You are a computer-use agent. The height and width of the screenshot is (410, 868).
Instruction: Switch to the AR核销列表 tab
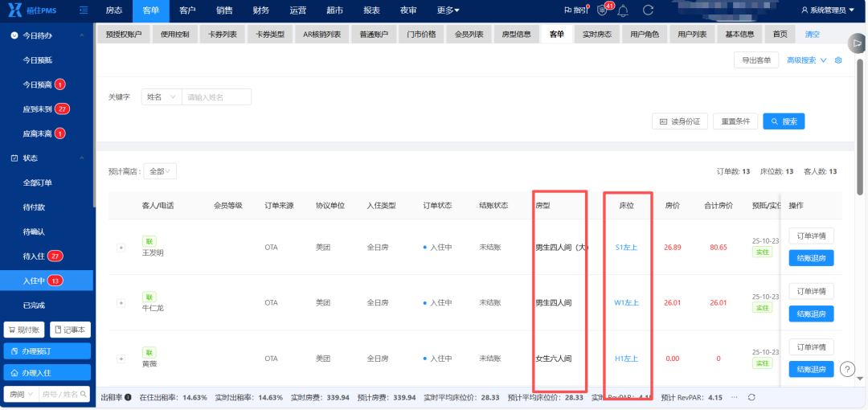tap(321, 35)
